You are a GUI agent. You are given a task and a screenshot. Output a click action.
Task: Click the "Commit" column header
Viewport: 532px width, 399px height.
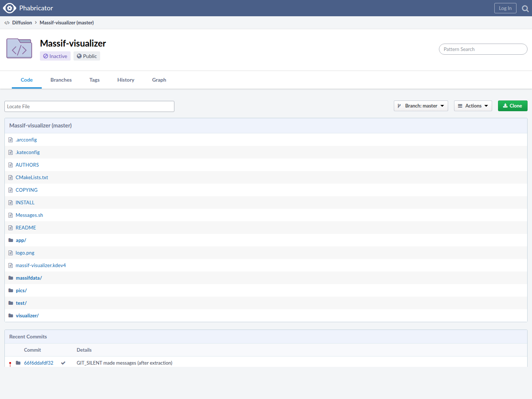[x=33, y=350]
